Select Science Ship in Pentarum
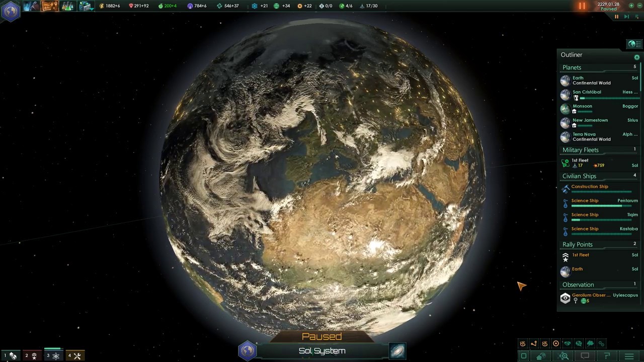Viewport: 644px width, 362px height. pos(599,203)
